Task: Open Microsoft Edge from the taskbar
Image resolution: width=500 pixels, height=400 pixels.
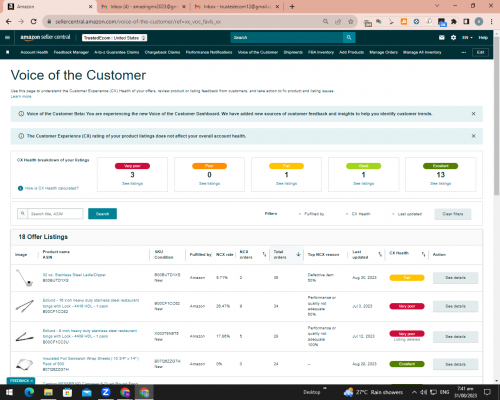Action: coord(29,392)
